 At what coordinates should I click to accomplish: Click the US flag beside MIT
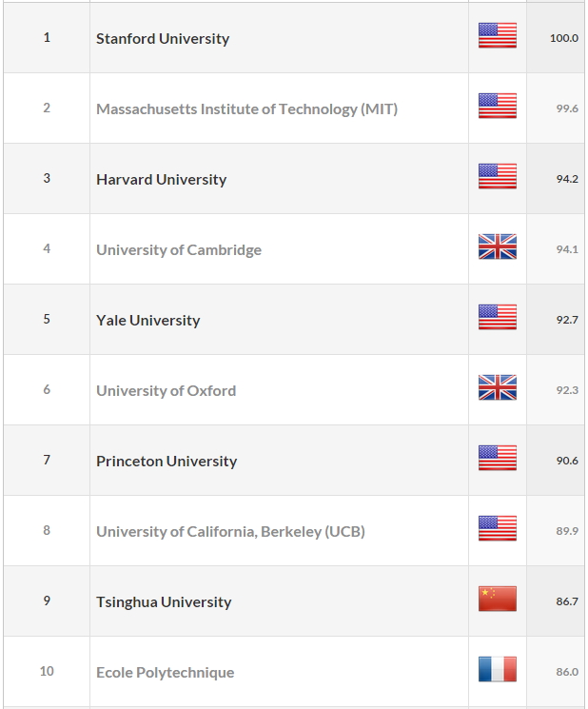[498, 106]
